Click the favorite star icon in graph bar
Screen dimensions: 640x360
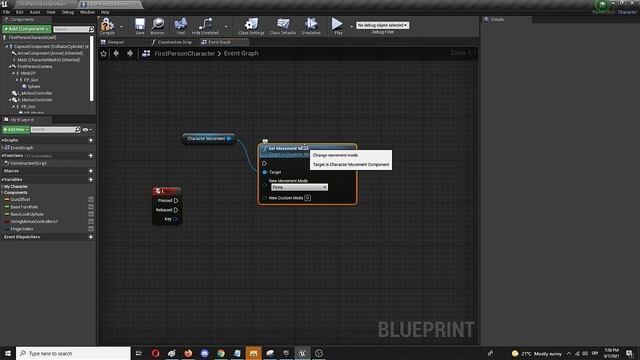pos(104,53)
